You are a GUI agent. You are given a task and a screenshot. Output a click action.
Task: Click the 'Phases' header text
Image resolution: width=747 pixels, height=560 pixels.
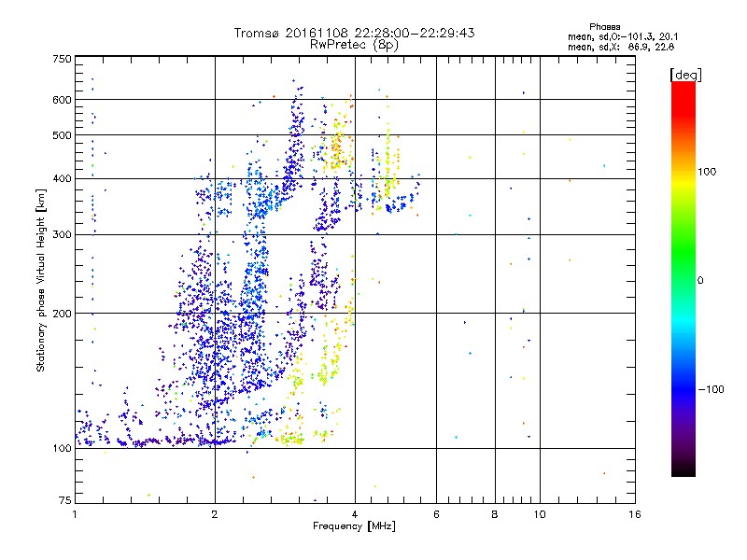604,27
